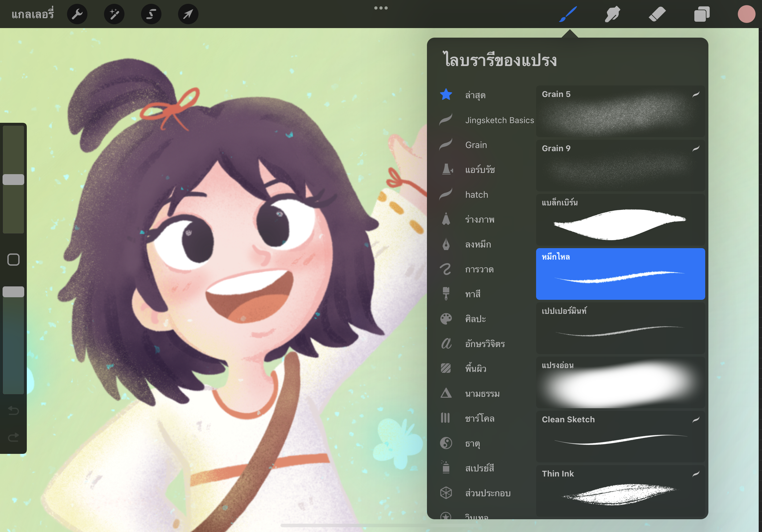Return to แกลเลอรี่ gallery
762x532 pixels.
[x=33, y=14]
